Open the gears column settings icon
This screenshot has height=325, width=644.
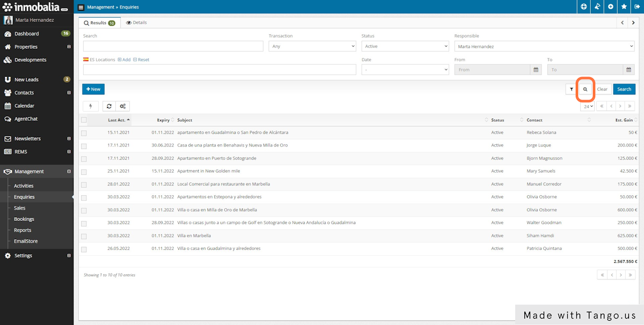click(123, 106)
